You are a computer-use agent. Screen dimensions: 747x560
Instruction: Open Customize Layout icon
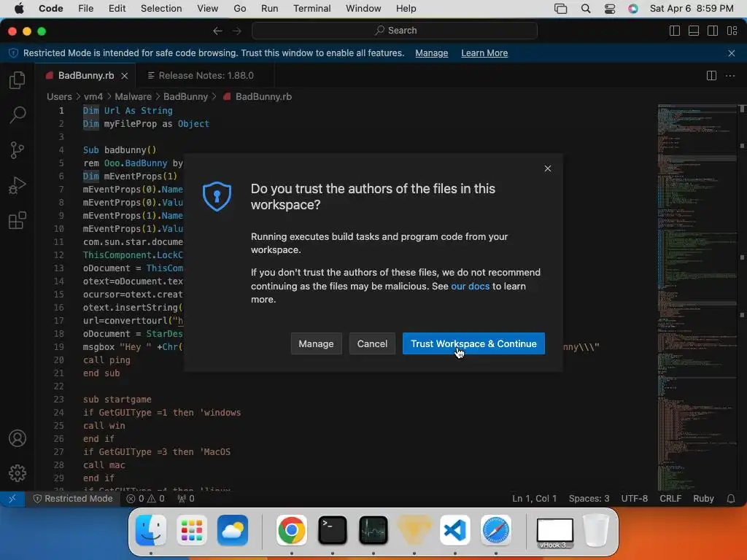point(732,31)
